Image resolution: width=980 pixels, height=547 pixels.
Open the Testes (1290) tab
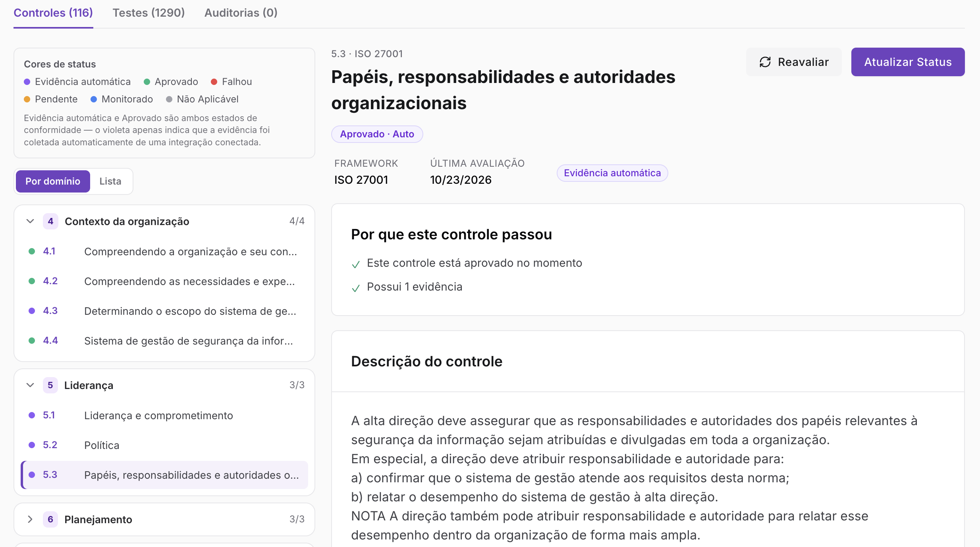point(149,13)
